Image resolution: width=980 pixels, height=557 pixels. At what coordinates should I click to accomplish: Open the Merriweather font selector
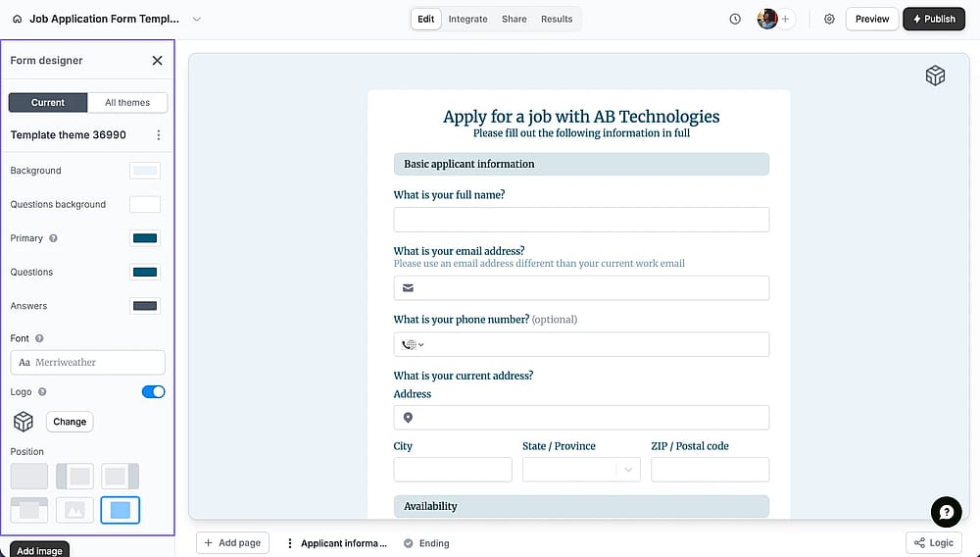[x=87, y=363]
